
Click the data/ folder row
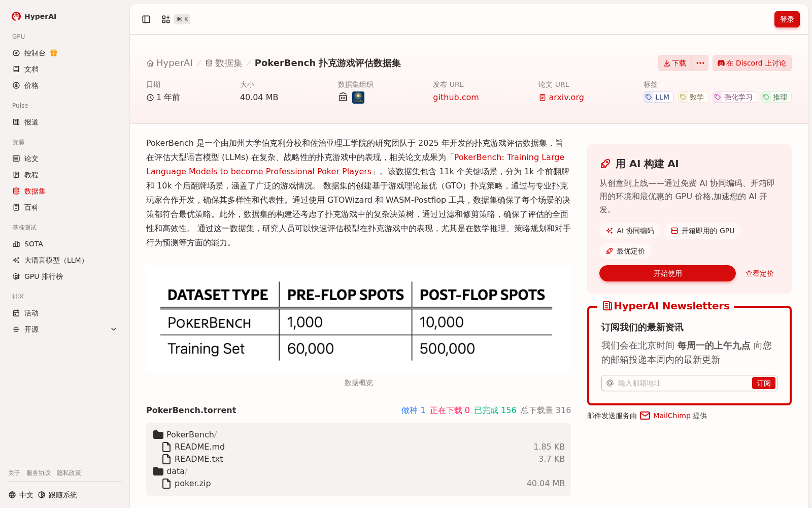358,471
